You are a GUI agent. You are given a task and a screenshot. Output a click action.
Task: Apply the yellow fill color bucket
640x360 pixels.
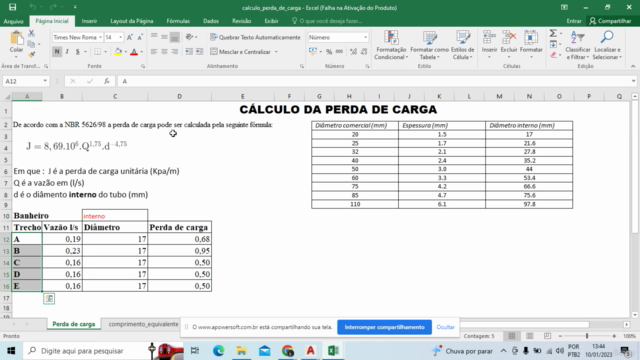118,52
